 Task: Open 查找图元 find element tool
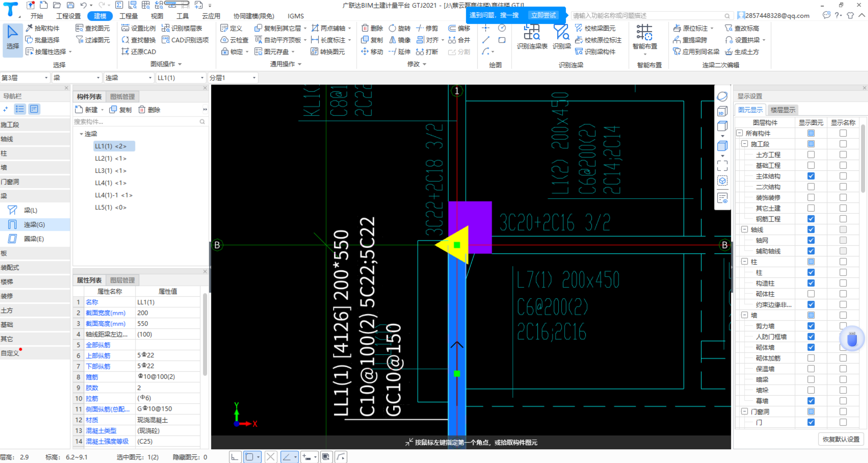click(93, 28)
